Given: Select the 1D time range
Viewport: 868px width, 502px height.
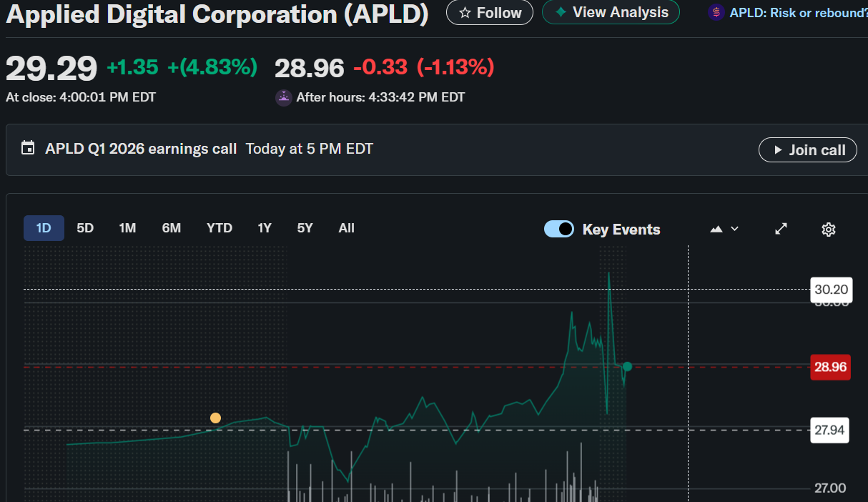Looking at the screenshot, I should [44, 228].
